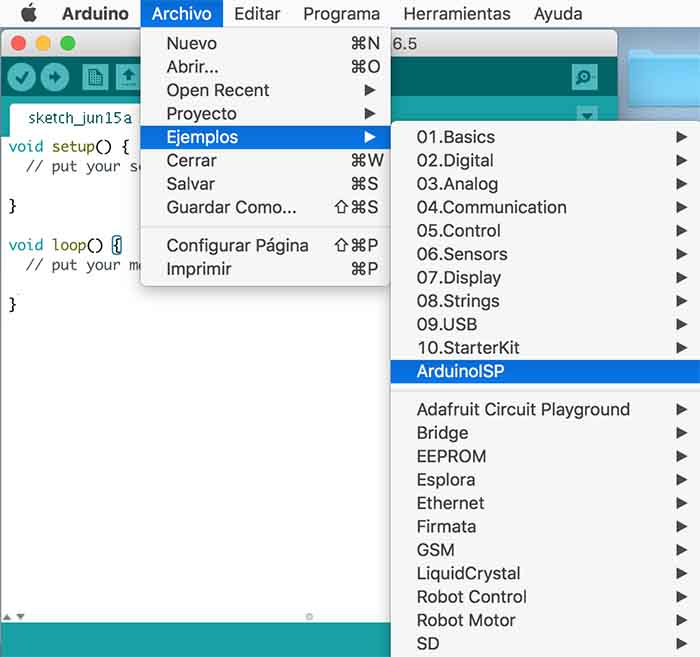The image size is (700, 657).
Task: Open the 08.Strings examples submenu
Action: (x=545, y=301)
